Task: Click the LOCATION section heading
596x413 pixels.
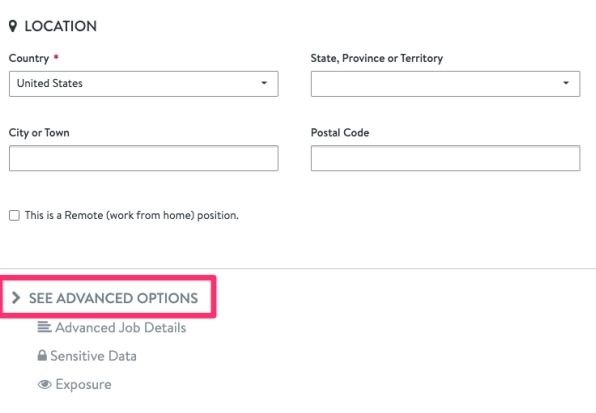Action: click(x=60, y=26)
